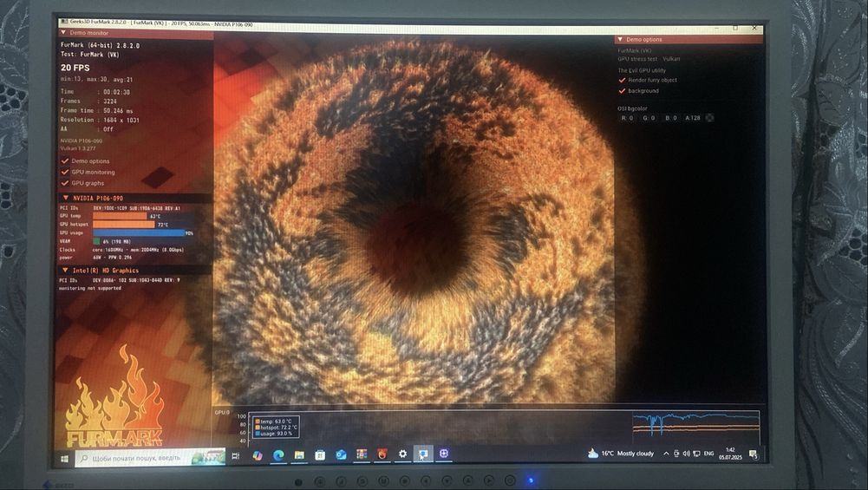868x490 pixels.
Task: Launch Copilot from the taskbar
Action: point(257,455)
